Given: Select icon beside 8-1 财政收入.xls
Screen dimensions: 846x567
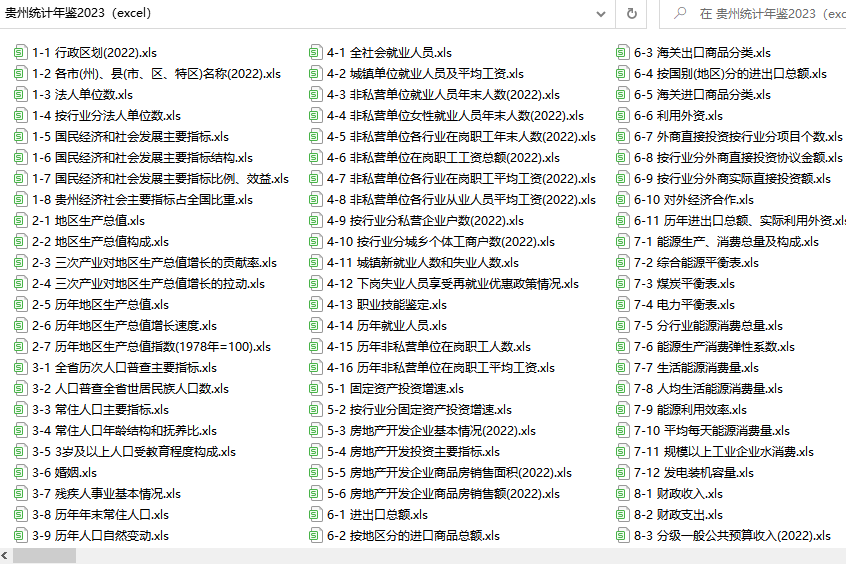Looking at the screenshot, I should point(622,494).
